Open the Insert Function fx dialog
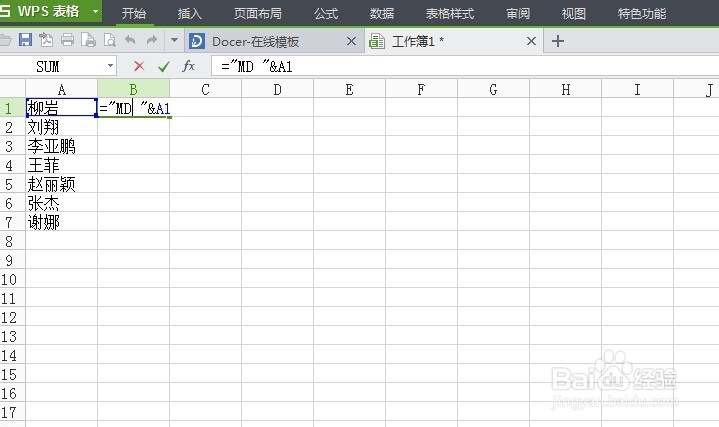Image resolution: width=719 pixels, height=427 pixels. [188, 67]
